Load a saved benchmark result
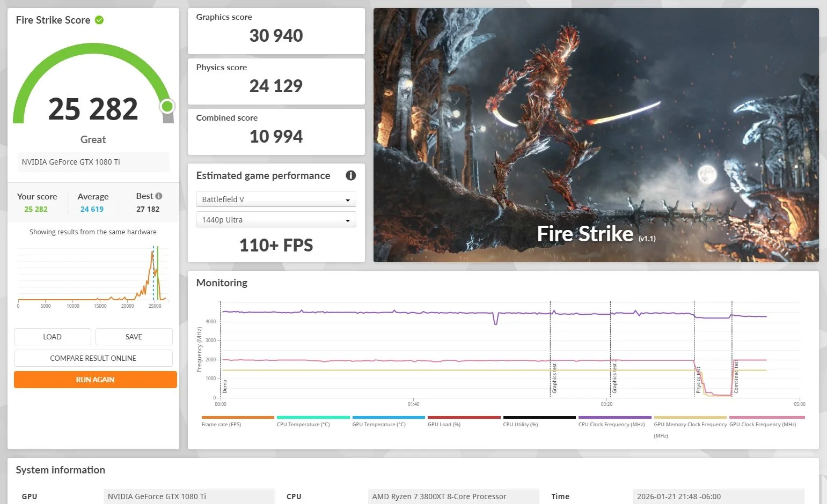This screenshot has height=504, width=827. (x=52, y=336)
